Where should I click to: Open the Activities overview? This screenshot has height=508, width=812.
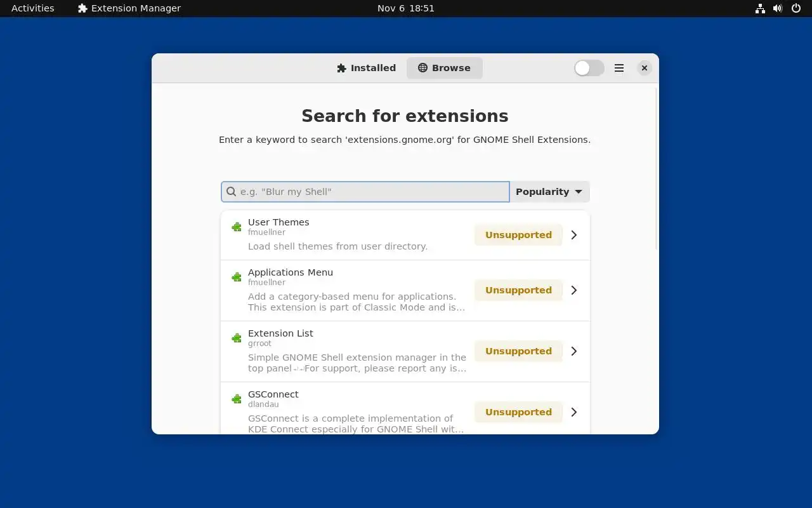33,8
